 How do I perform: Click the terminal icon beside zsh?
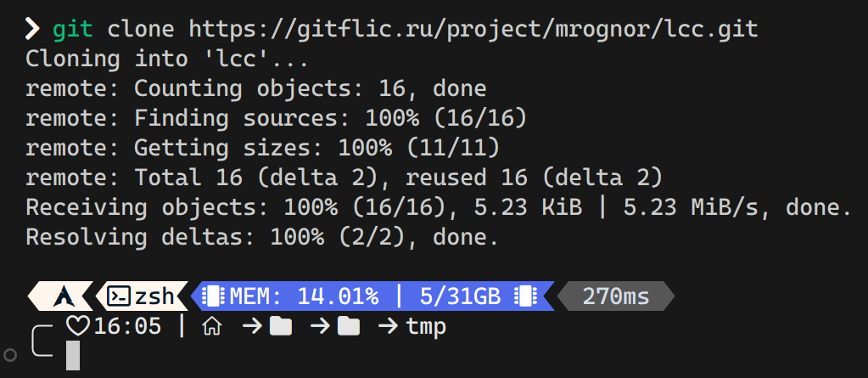(120, 296)
